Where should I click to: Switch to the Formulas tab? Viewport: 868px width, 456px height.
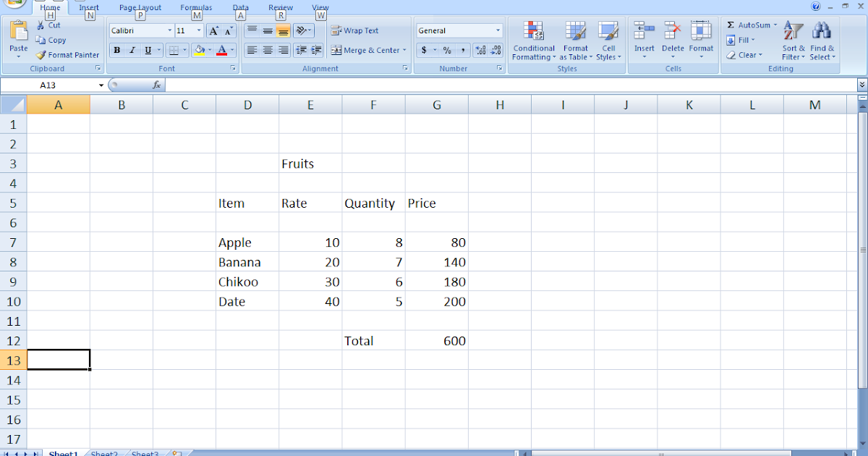(x=196, y=7)
